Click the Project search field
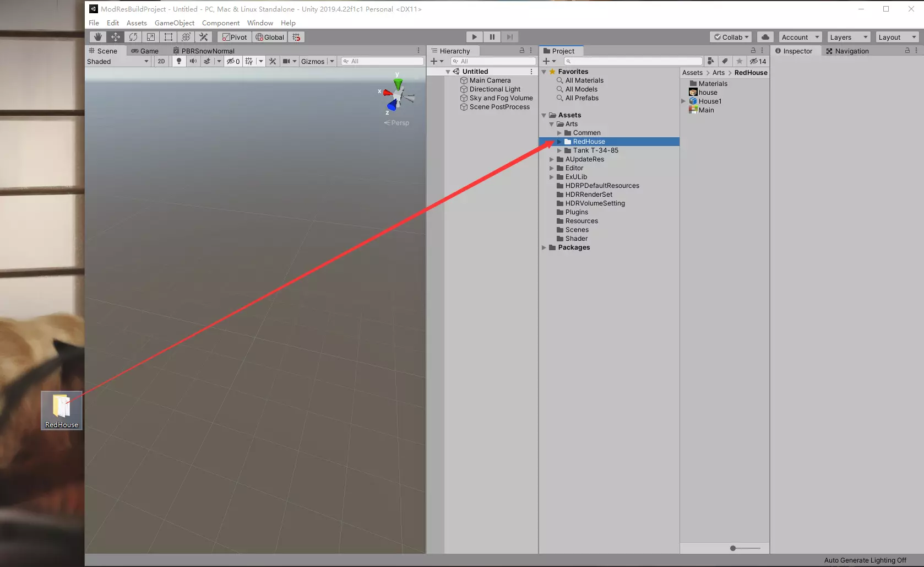 (x=633, y=61)
